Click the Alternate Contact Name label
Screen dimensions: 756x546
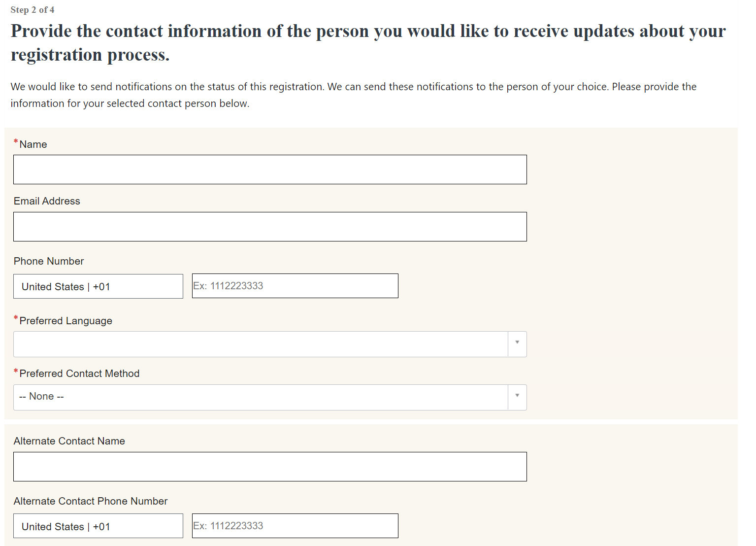point(69,441)
